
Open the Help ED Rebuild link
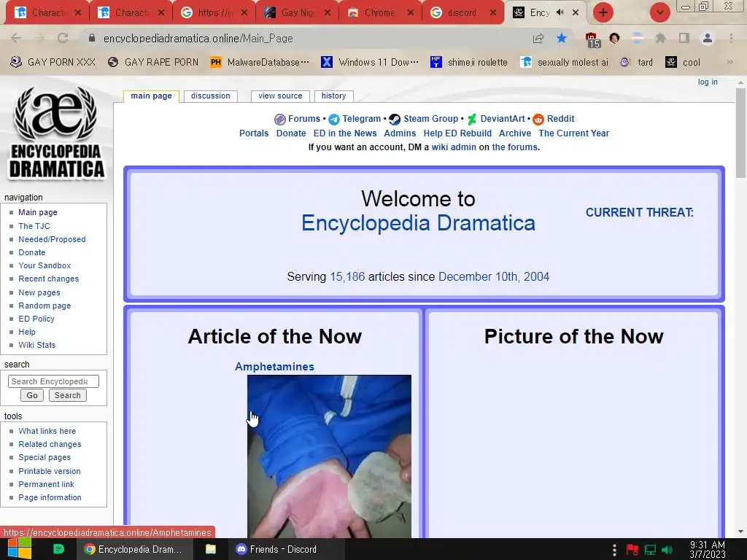pyautogui.click(x=457, y=133)
